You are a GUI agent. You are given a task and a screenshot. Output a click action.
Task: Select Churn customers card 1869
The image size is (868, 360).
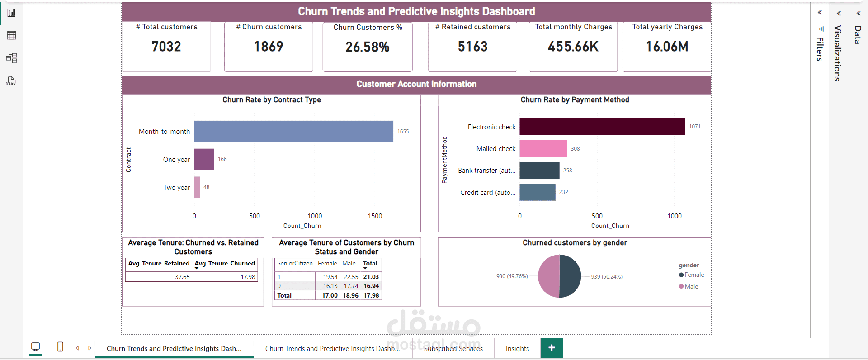pyautogui.click(x=269, y=47)
